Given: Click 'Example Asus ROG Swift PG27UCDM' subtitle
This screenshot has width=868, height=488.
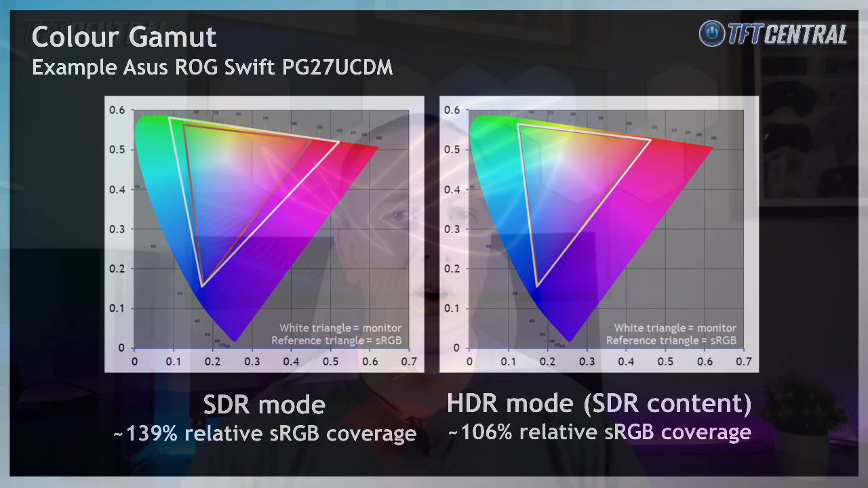Looking at the screenshot, I should pos(212,68).
